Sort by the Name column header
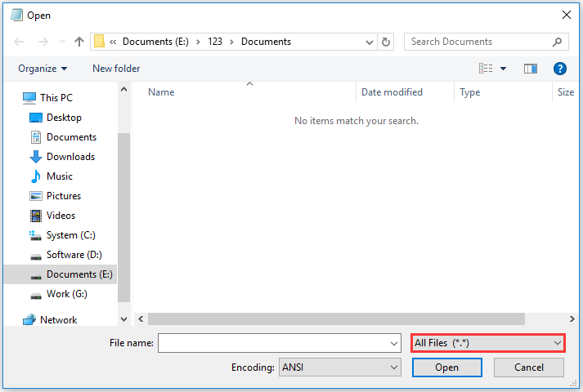The image size is (583, 392). click(161, 92)
